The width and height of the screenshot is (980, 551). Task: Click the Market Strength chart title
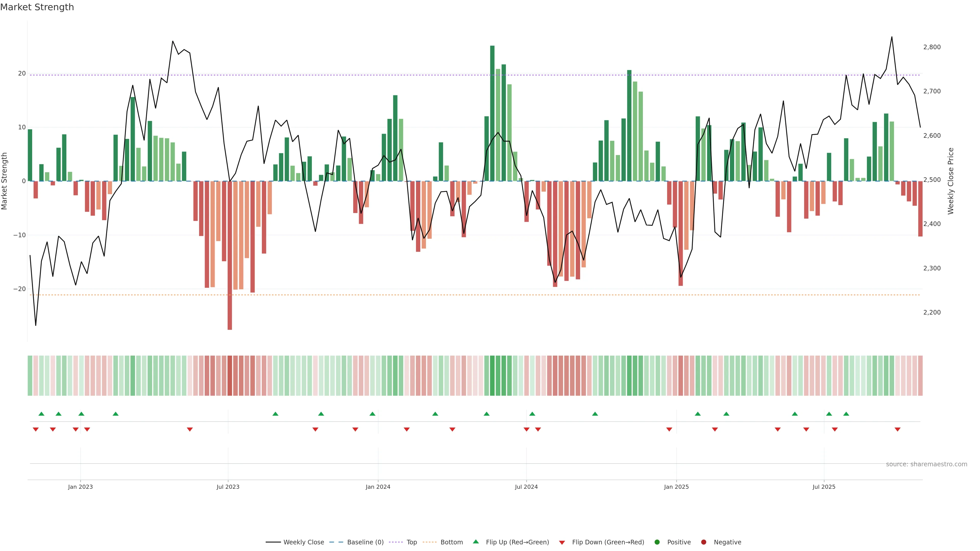[37, 7]
